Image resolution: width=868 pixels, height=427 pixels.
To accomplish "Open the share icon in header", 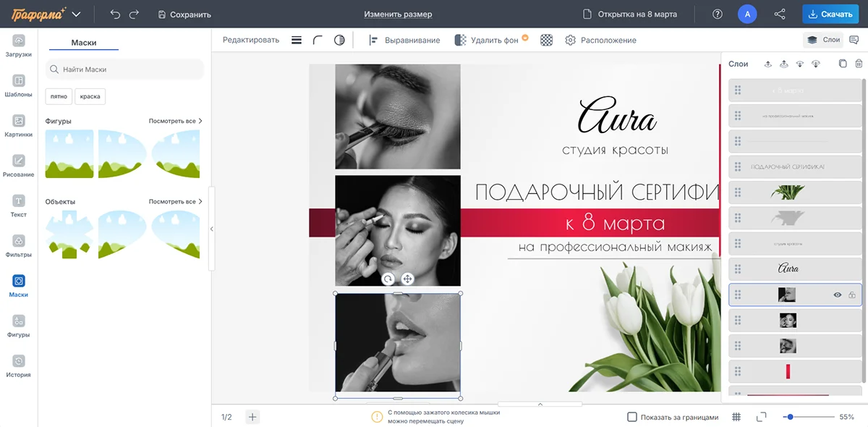I will 780,14.
